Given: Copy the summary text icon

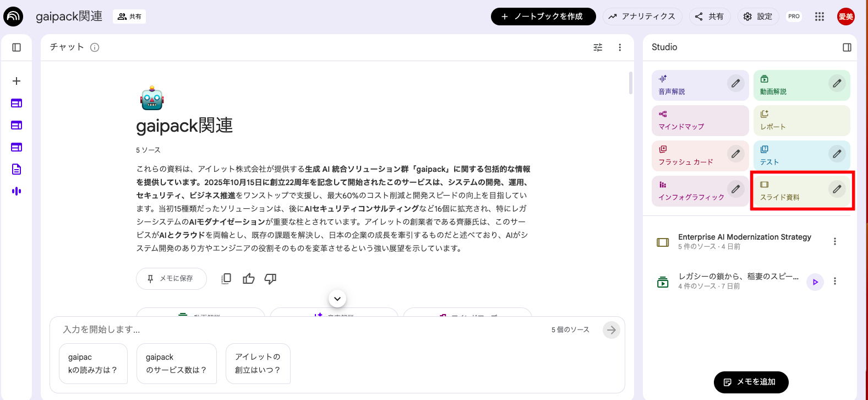Looking at the screenshot, I should point(226,279).
